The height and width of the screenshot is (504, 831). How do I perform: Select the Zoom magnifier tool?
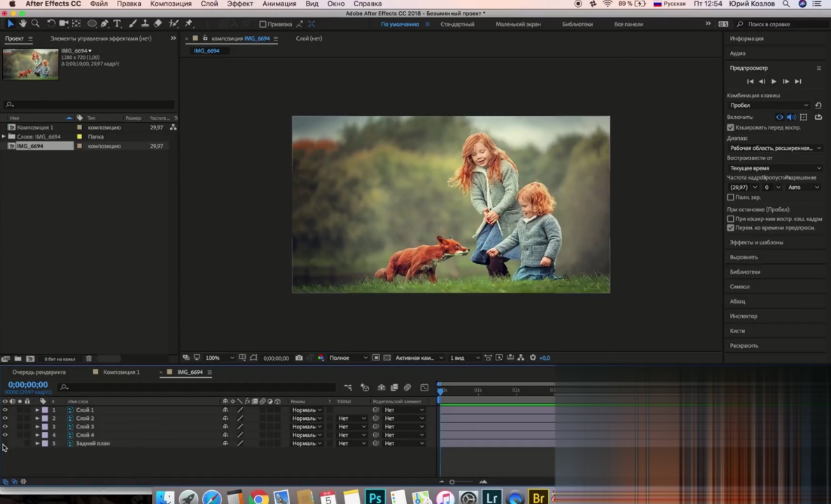pyautogui.click(x=34, y=24)
